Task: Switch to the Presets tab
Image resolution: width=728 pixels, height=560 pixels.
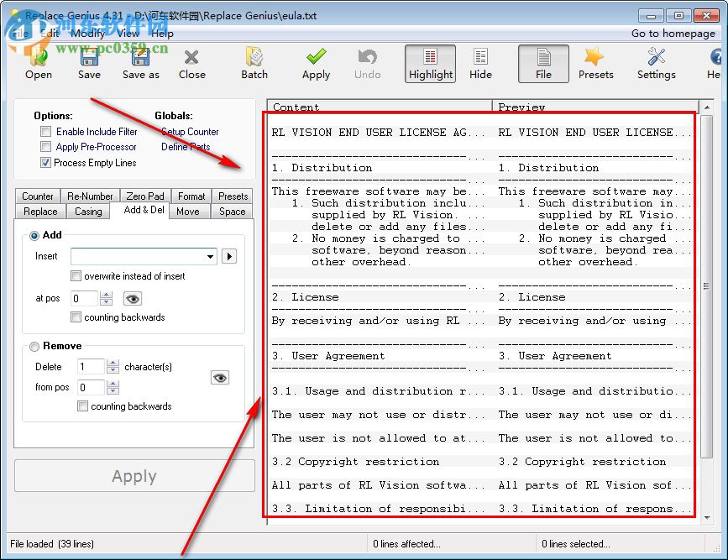Action: pyautogui.click(x=233, y=196)
